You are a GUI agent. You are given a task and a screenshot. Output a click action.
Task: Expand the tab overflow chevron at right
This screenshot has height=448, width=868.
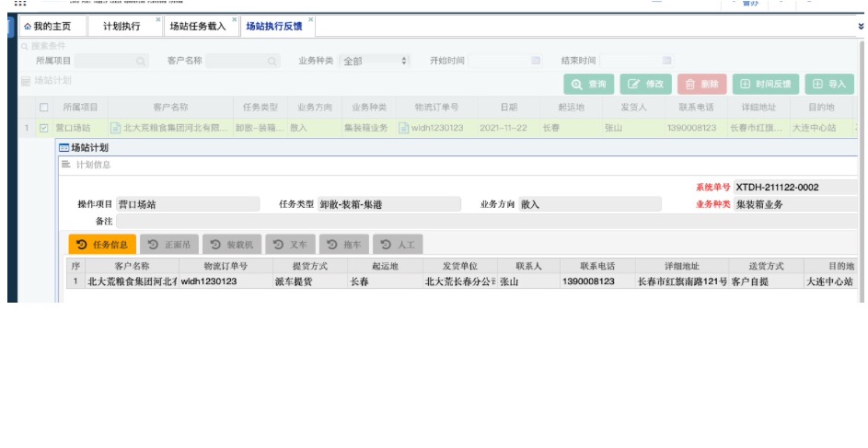(x=861, y=27)
